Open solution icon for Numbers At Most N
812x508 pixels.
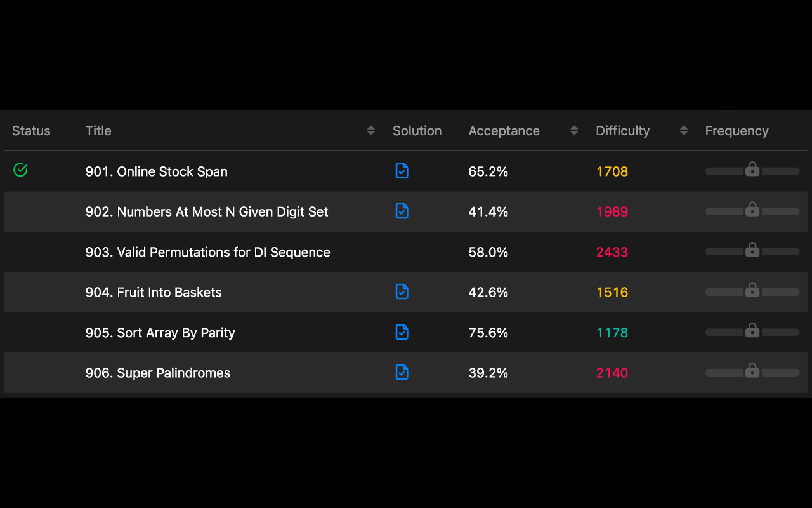coord(402,211)
